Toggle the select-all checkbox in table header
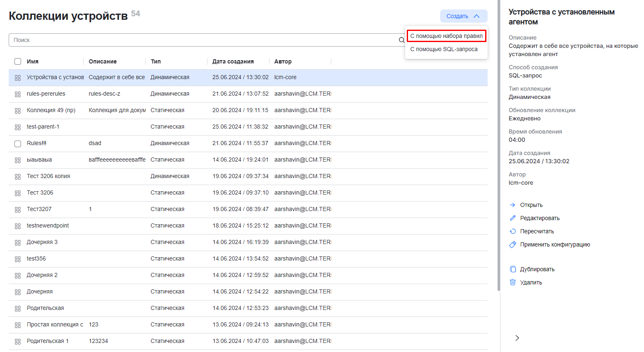 (18, 61)
